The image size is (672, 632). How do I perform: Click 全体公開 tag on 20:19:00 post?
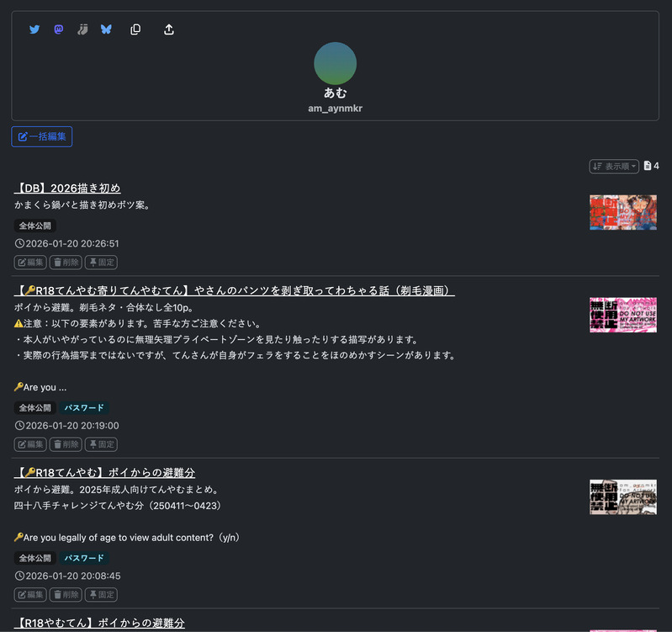(35, 408)
